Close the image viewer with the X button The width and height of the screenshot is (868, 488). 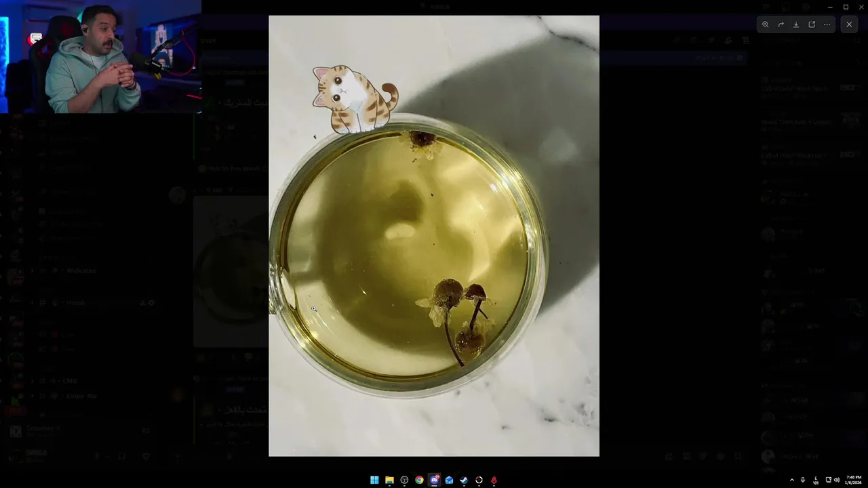point(849,24)
